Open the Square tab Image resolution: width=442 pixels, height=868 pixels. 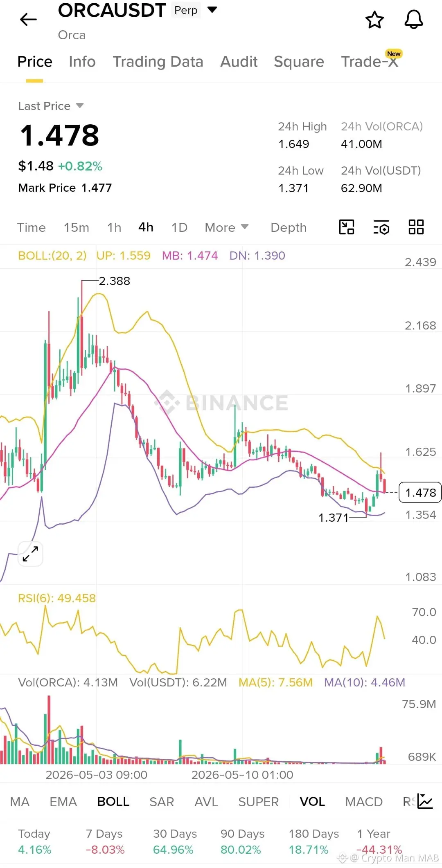(299, 62)
